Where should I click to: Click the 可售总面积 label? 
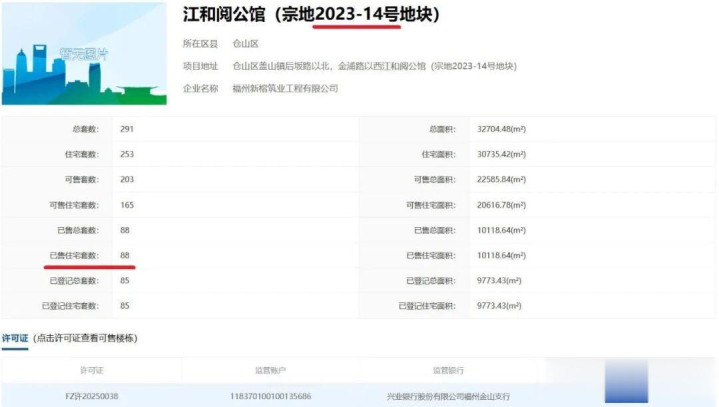pyautogui.click(x=435, y=180)
